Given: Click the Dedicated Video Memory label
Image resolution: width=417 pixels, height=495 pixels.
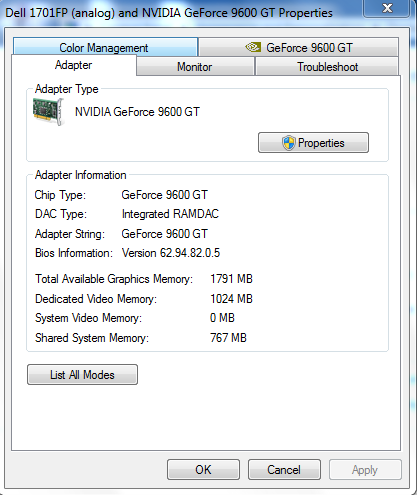Looking at the screenshot, I should (x=96, y=299).
